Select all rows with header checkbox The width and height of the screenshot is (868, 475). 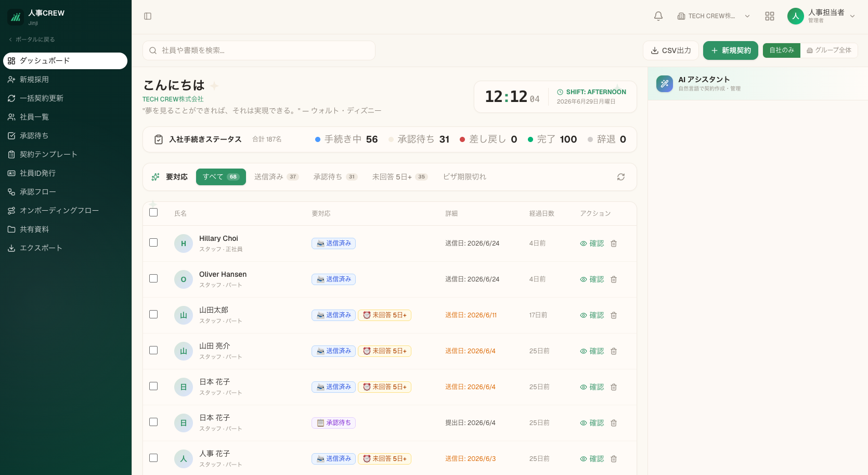click(153, 212)
